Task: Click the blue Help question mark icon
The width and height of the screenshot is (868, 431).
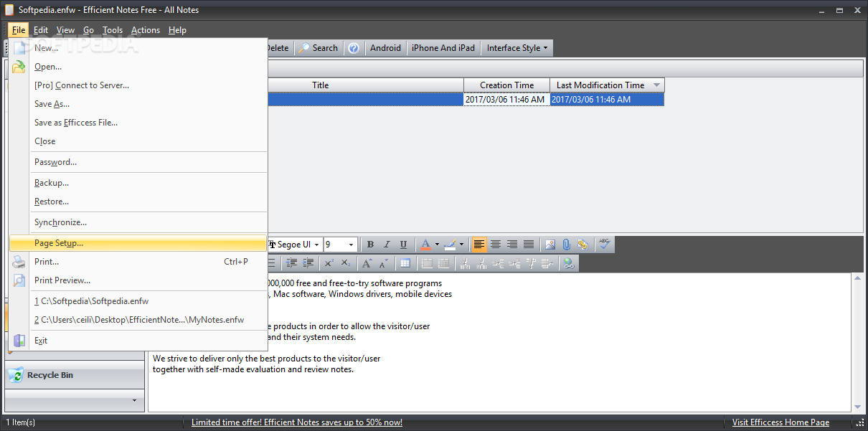Action: click(x=354, y=48)
